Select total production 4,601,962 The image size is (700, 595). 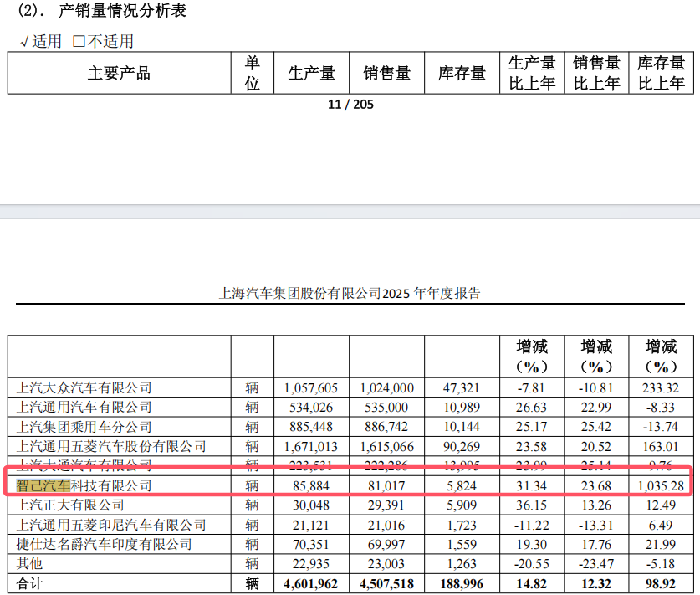click(311, 584)
